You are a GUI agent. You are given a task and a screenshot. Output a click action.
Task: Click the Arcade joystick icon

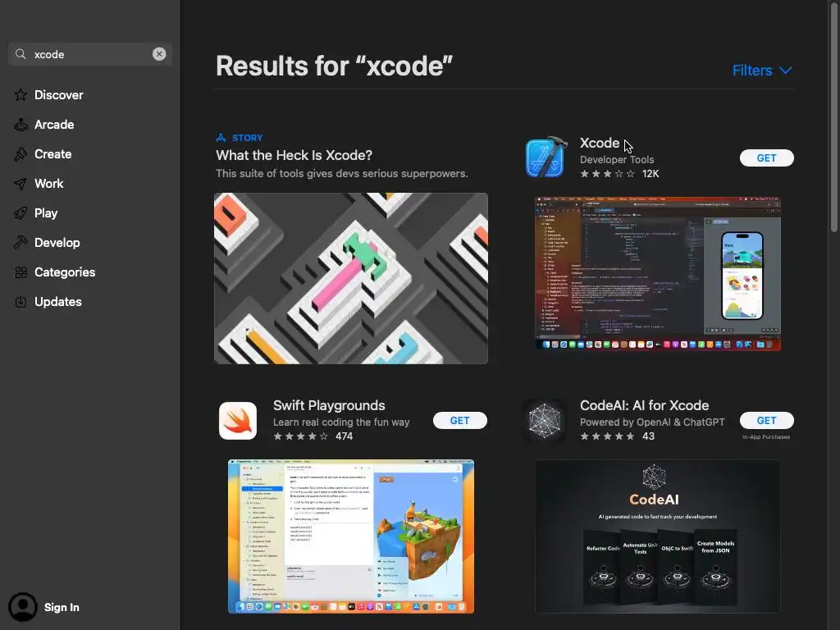(21, 125)
